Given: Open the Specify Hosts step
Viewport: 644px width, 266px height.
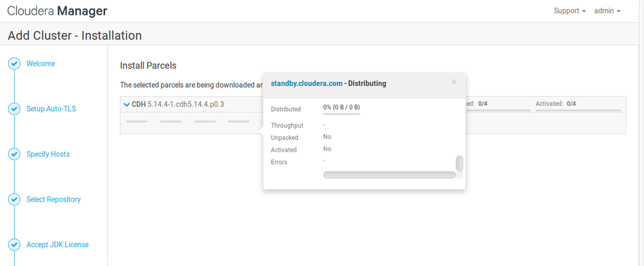Looking at the screenshot, I should [x=48, y=154].
